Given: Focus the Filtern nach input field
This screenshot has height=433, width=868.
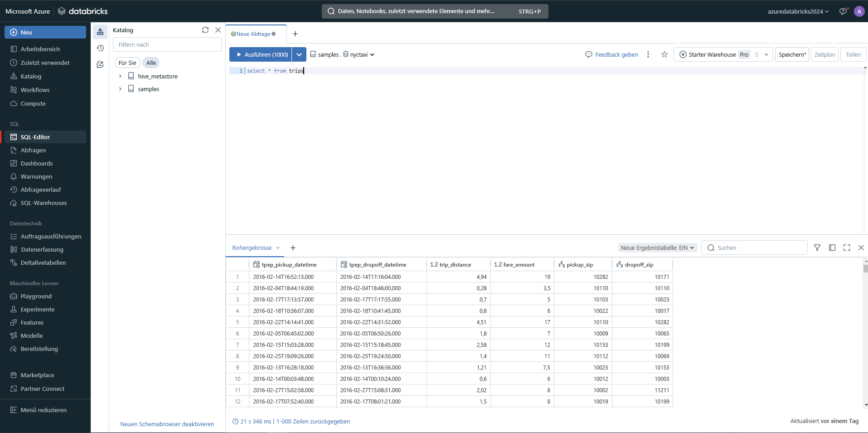Looking at the screenshot, I should coord(167,44).
